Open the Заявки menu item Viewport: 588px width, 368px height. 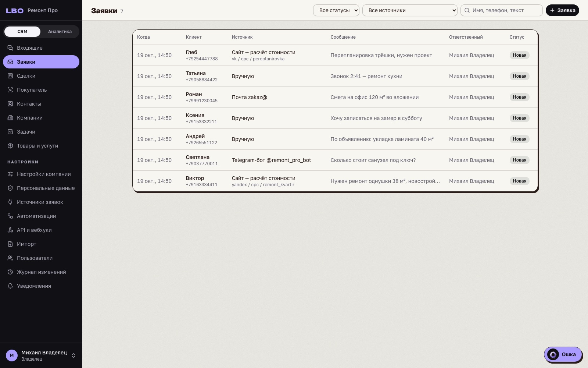click(41, 62)
